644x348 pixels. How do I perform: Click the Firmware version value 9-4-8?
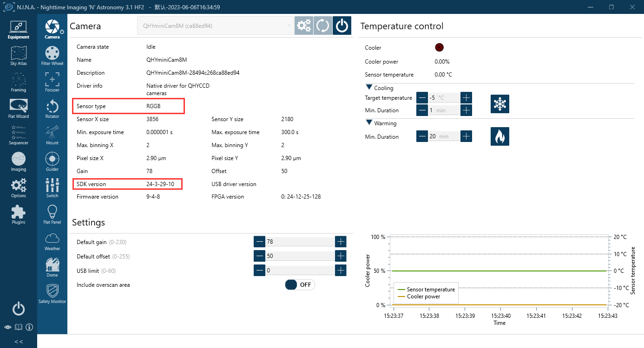pos(154,197)
